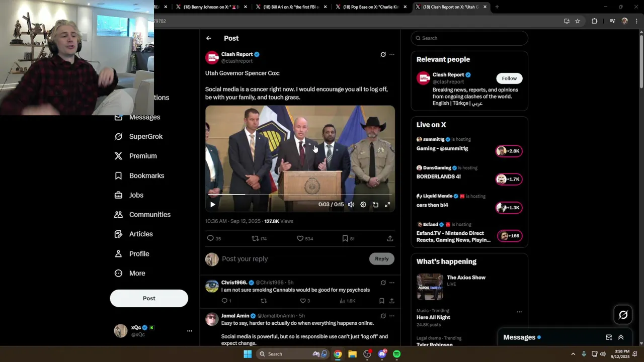Open SuperGrok in sidebar
This screenshot has height=362, width=644.
click(139, 136)
